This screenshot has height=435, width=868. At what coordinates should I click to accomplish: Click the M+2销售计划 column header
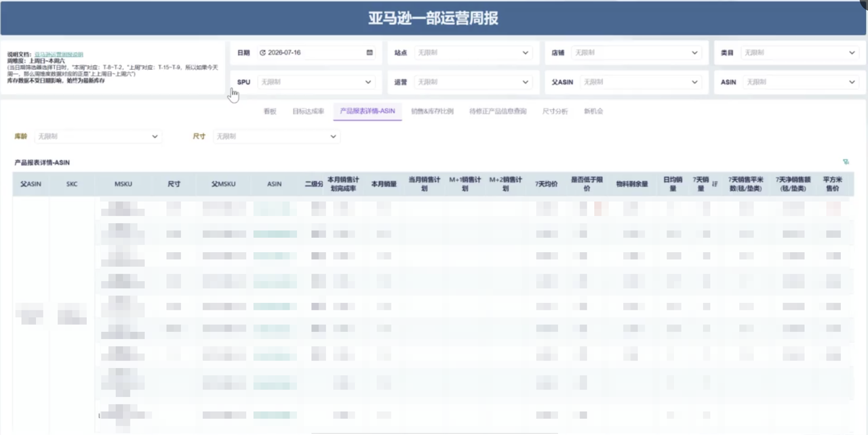(505, 184)
